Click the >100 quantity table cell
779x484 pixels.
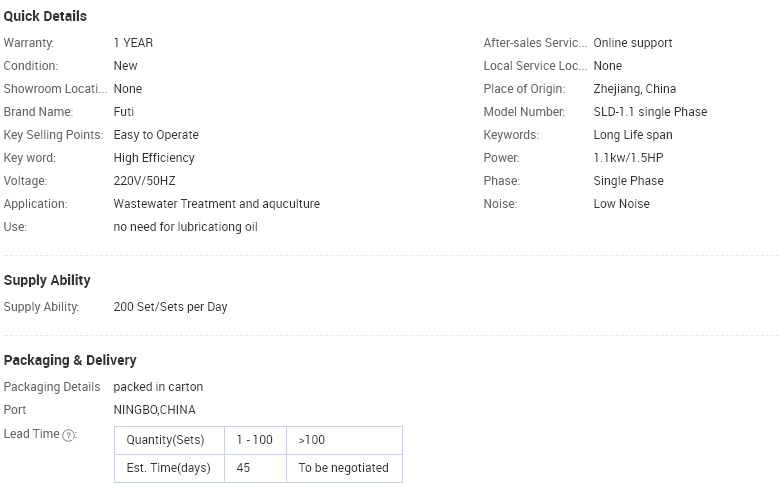(344, 440)
